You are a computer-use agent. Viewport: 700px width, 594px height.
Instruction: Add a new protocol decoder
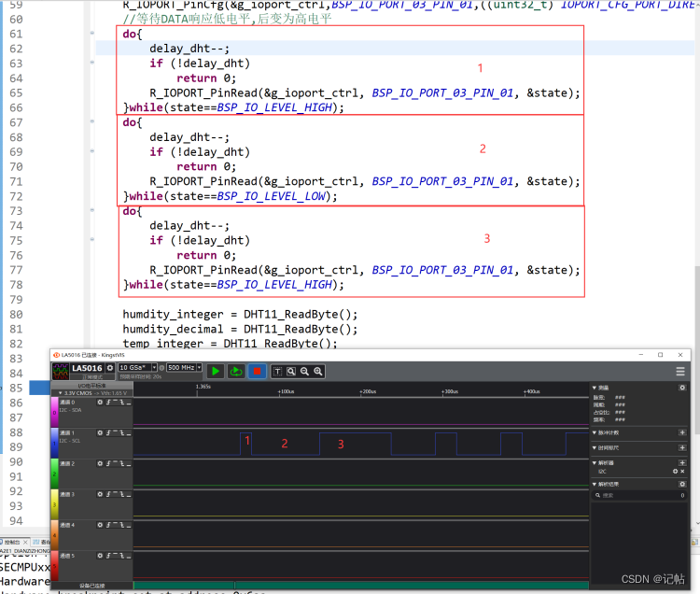tap(682, 462)
